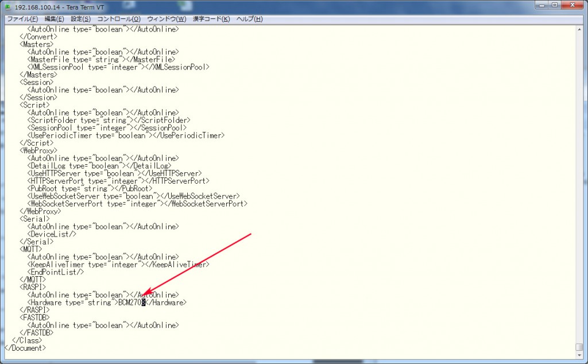This screenshot has width=588, height=364.
Task: Click the <EndPointList/> line
Action: coord(56,272)
